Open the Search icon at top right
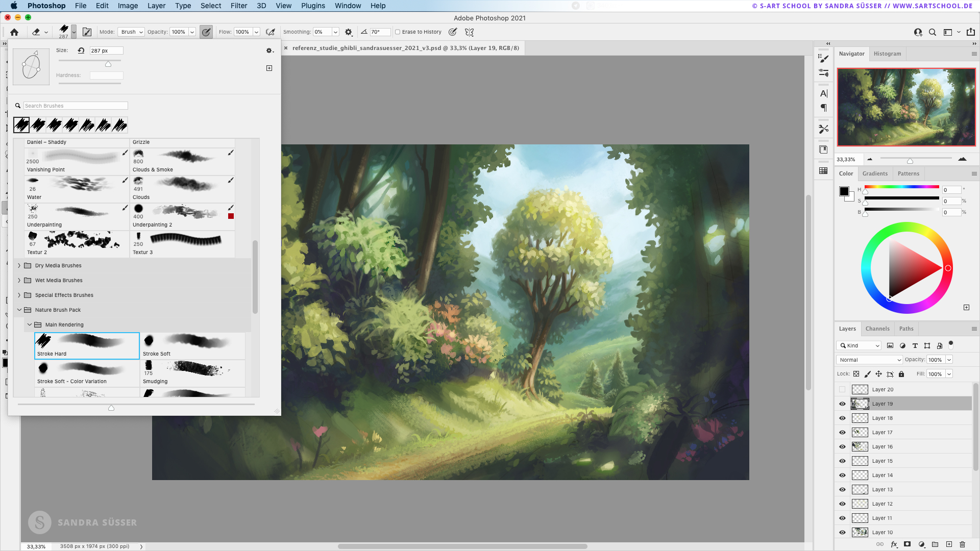980x551 pixels. click(933, 32)
